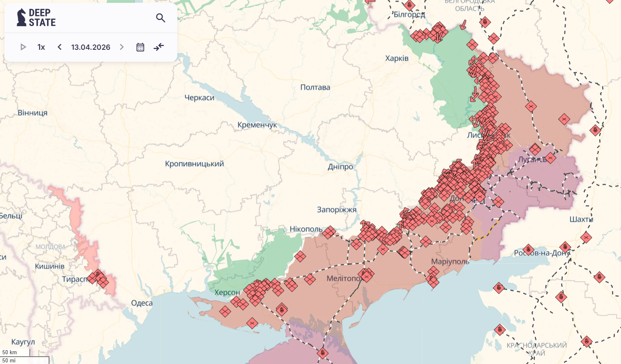Click the Харків city label
This screenshot has height=364, width=621.
(397, 58)
